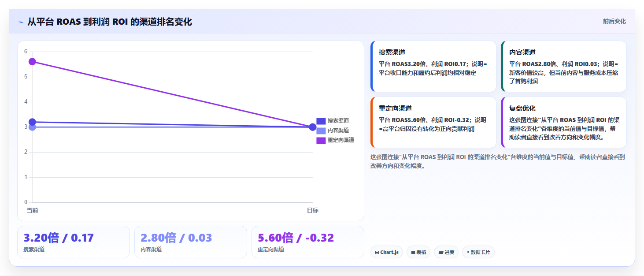Click the 目标 x-axis label
Viewport: 644px width, 276px height.
click(313, 210)
